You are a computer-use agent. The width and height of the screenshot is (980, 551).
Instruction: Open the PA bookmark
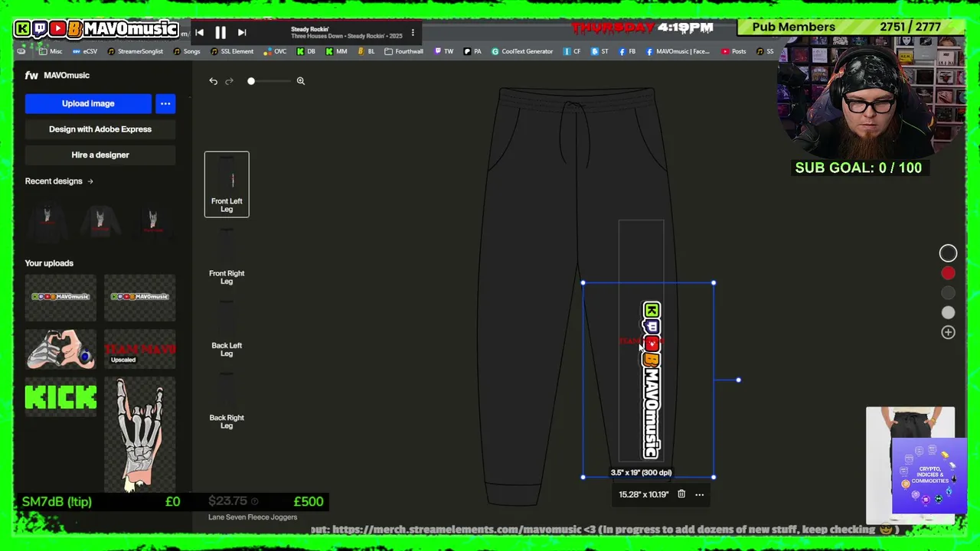472,51
